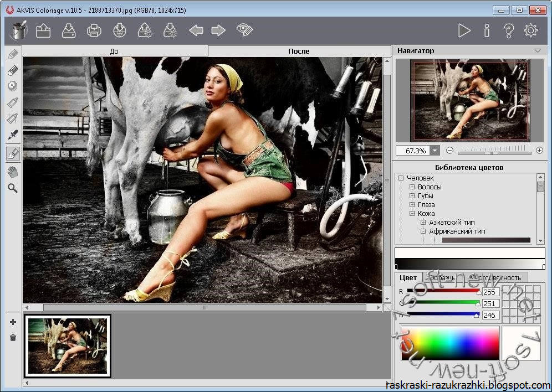Select the Hand pan tool
This screenshot has height=392, width=552.
tap(13, 172)
